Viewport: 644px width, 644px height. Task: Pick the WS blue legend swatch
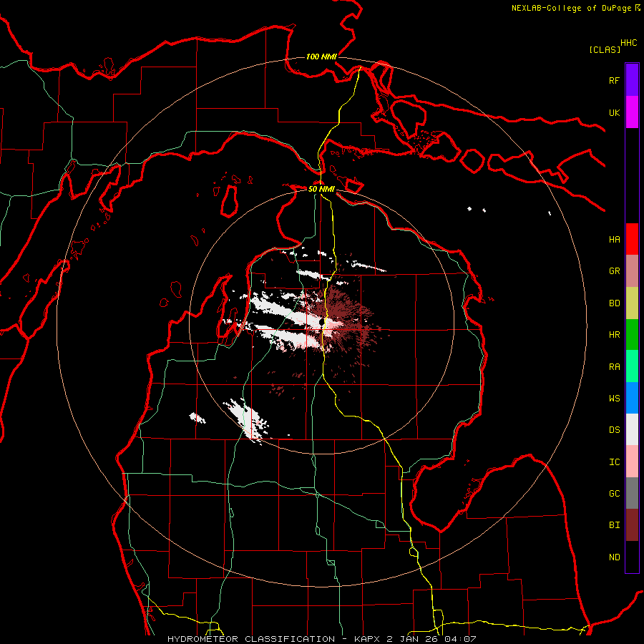(x=632, y=398)
